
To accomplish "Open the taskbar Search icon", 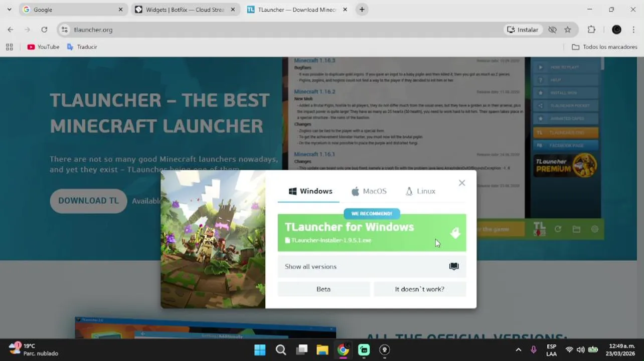I will point(281,350).
